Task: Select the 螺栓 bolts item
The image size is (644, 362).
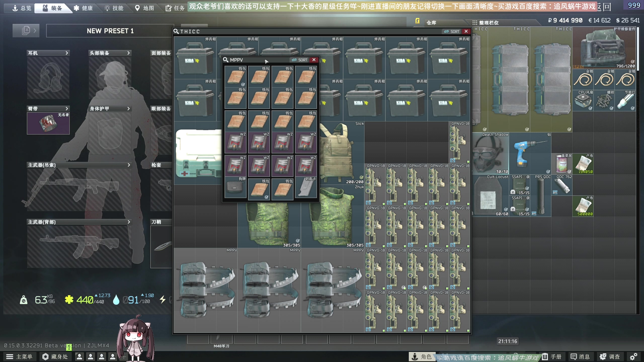Action: (604, 101)
